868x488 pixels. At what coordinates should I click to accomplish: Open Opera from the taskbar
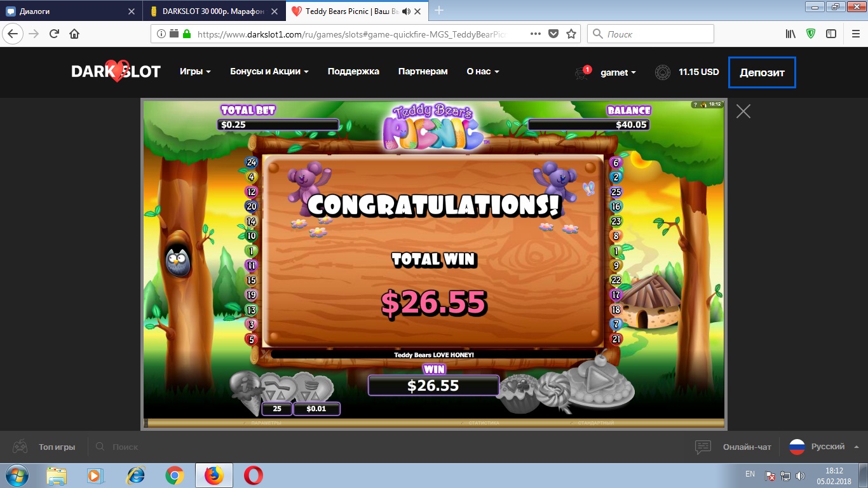click(x=253, y=475)
